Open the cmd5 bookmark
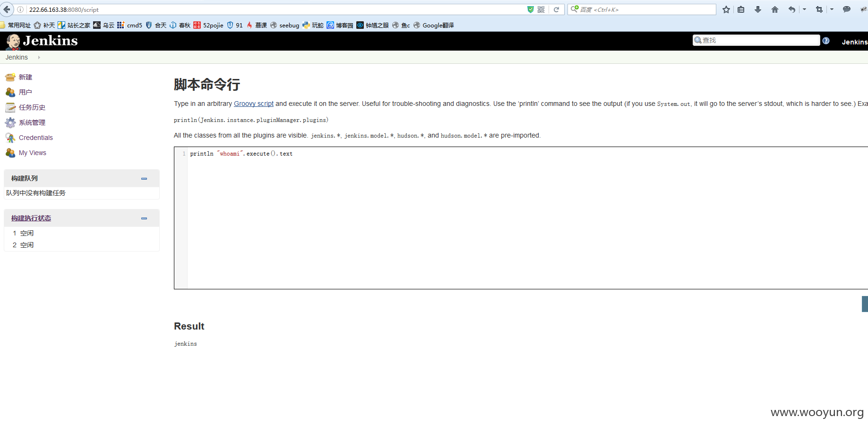The image size is (868, 426). click(x=130, y=25)
